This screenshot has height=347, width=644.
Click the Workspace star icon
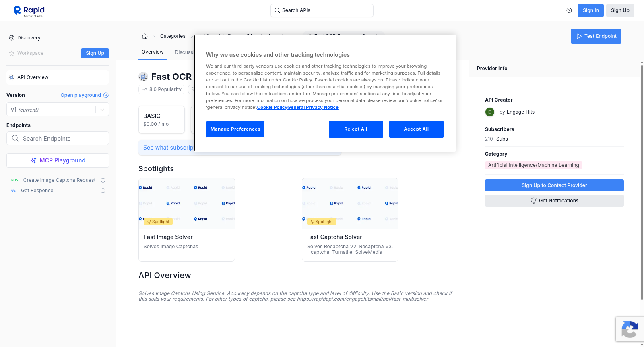point(12,53)
